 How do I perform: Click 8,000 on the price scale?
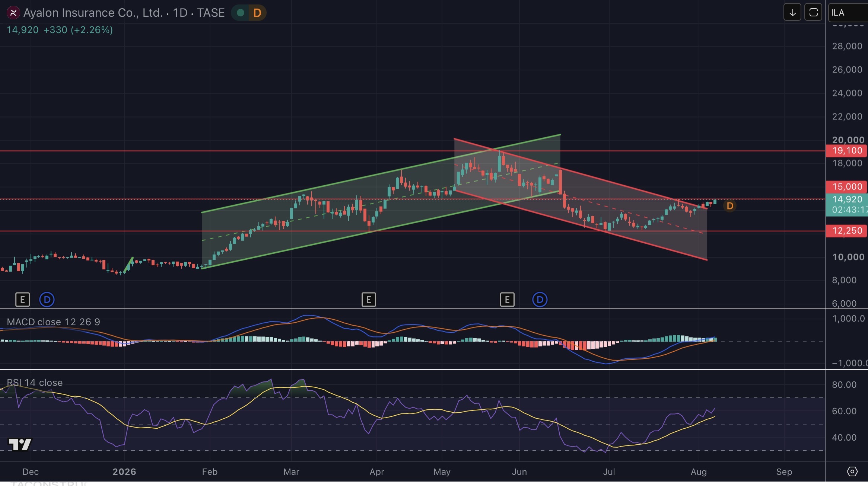pyautogui.click(x=844, y=280)
